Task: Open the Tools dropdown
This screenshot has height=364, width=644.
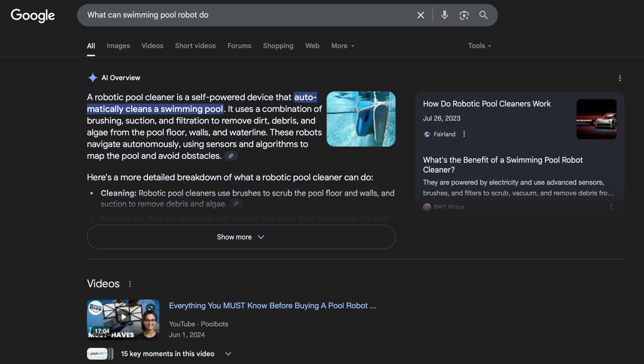Action: click(479, 46)
